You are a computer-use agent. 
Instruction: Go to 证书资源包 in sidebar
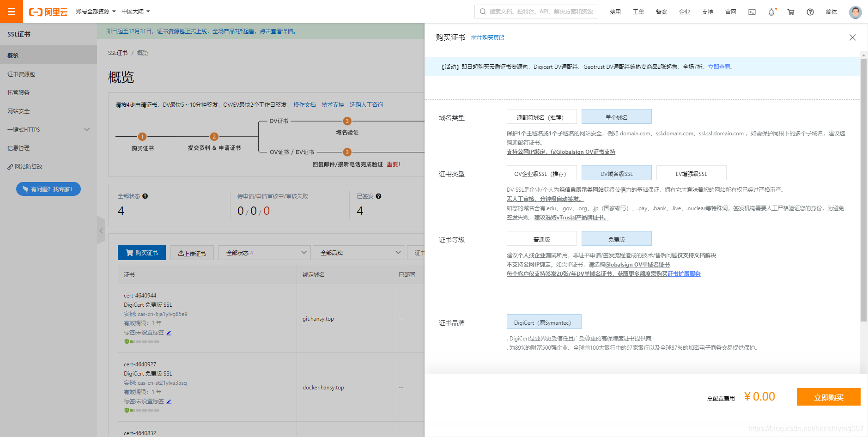49,74
